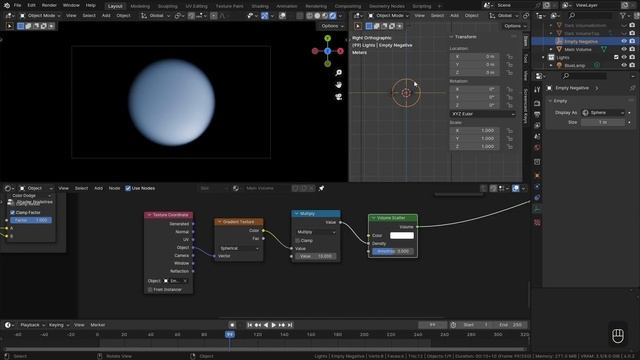640x360 pixels.
Task: Click the pin icon beside Empty Negative breadcrumb
Action: click(632, 88)
